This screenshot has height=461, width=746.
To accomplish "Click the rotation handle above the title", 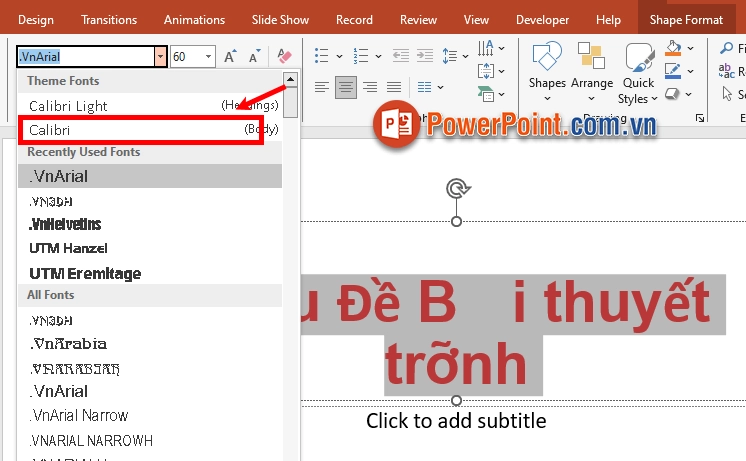I will coord(458,188).
